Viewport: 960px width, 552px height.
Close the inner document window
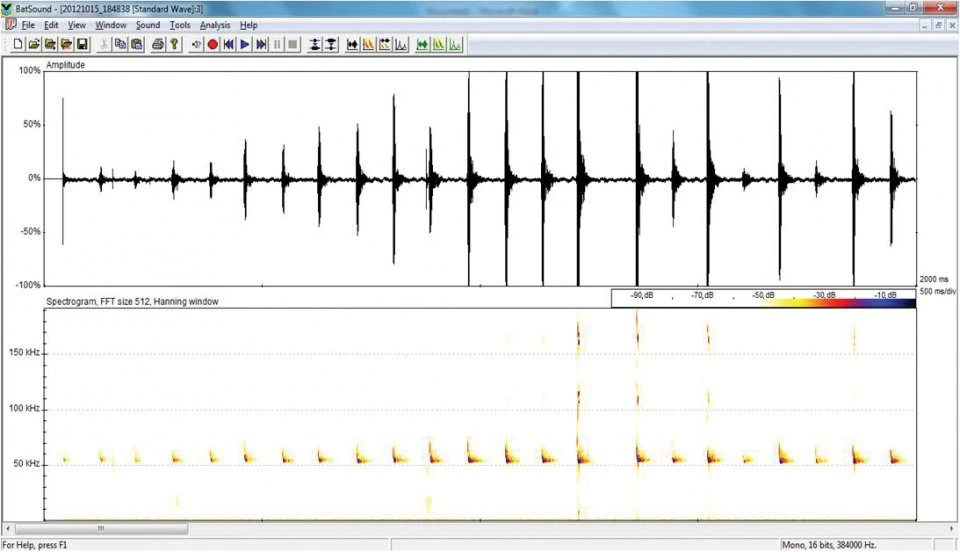click(951, 25)
